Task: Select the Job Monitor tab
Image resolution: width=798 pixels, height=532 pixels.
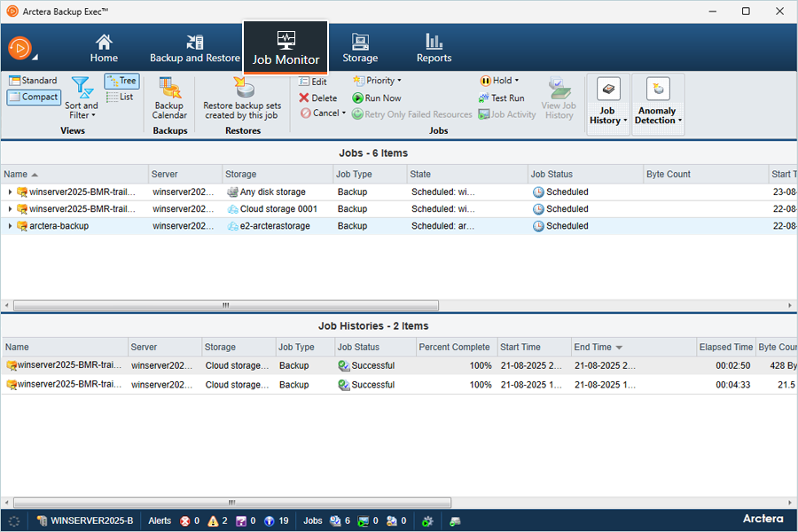Action: [x=286, y=48]
